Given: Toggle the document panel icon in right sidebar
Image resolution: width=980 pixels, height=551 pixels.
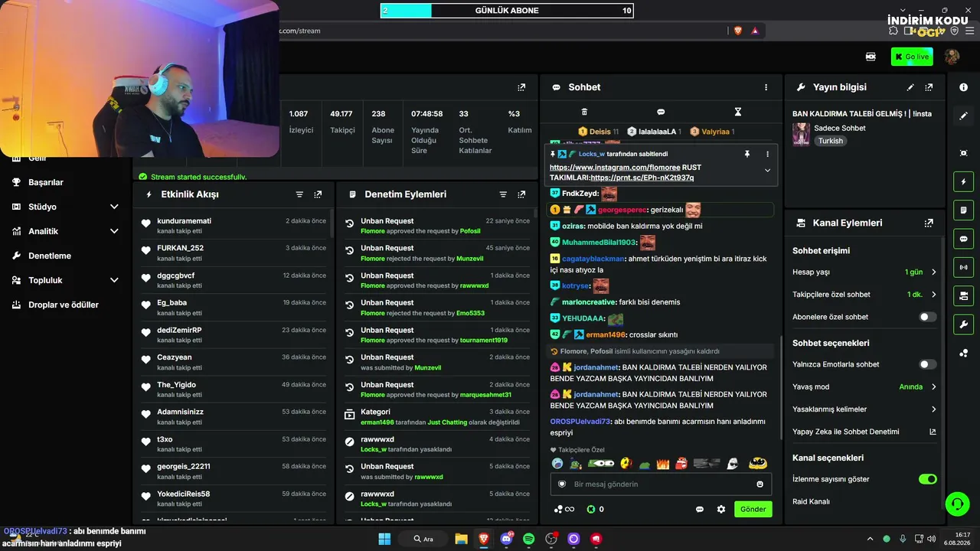Looking at the screenshot, I should 963,210.
